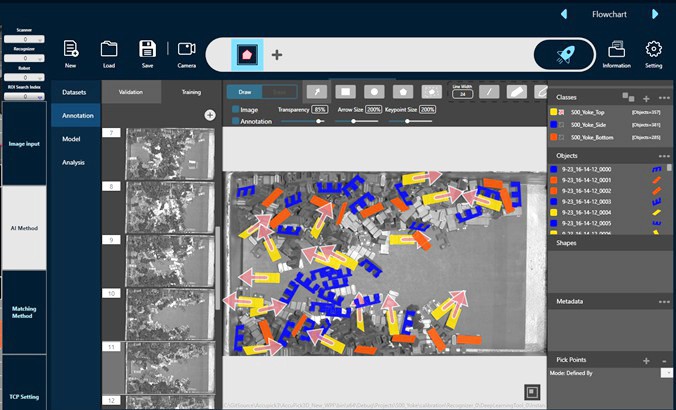676x410 pixels.
Task: Click the Matching Method button
Action: coord(24,312)
